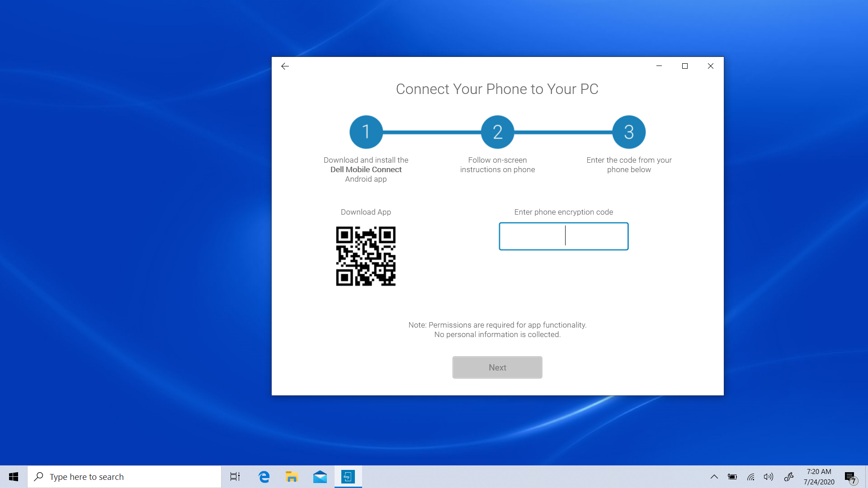The height and width of the screenshot is (488, 868).
Task: Open the volume control icon
Action: [769, 477]
